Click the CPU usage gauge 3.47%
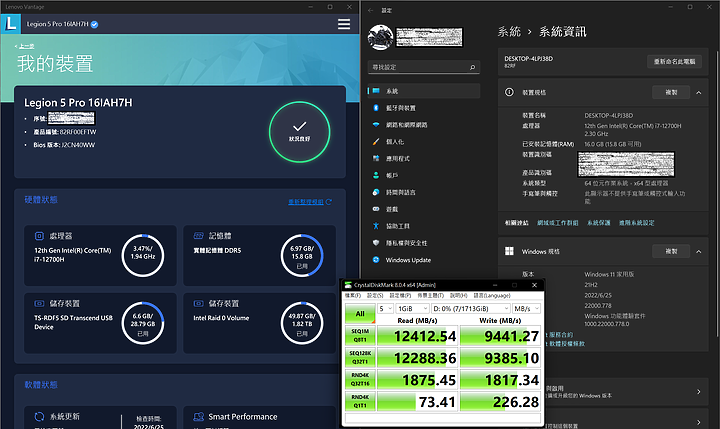The image size is (720, 429). pos(143,256)
